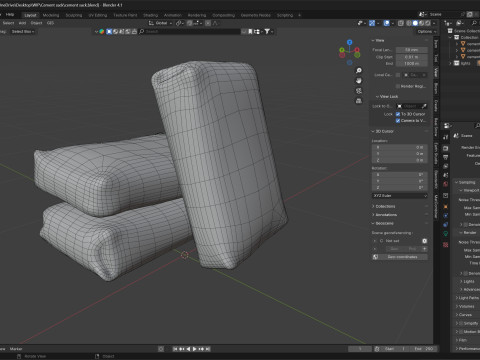The height and width of the screenshot is (360, 480).
Task: Enable Local Camera checkbox
Action: pyautogui.click(x=398, y=75)
